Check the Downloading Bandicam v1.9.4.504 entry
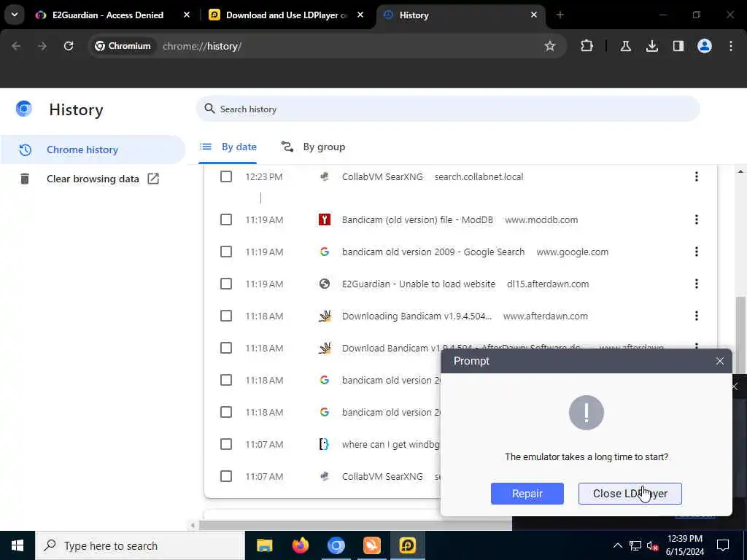Image resolution: width=747 pixels, height=560 pixels. [226, 316]
